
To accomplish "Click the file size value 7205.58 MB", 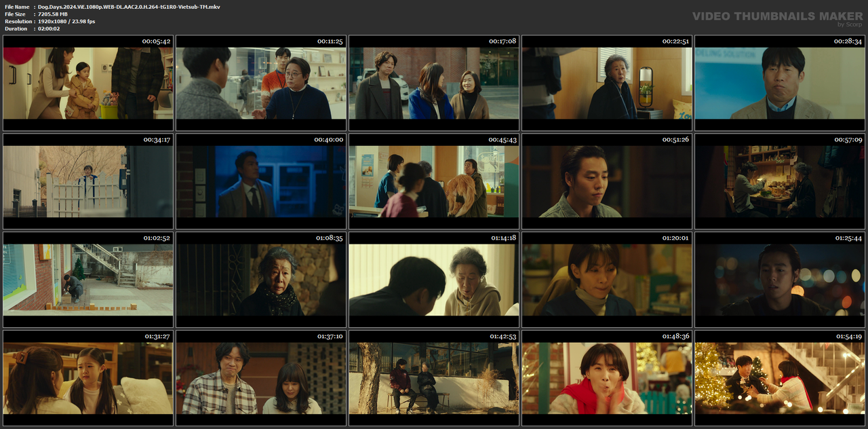I will click(x=53, y=14).
